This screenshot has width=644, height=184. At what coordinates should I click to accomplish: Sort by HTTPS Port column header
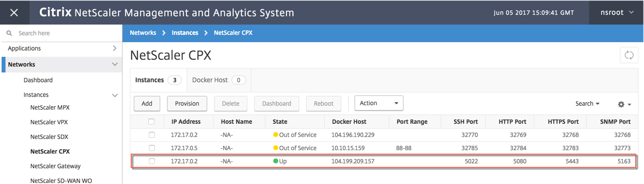pyautogui.click(x=563, y=121)
